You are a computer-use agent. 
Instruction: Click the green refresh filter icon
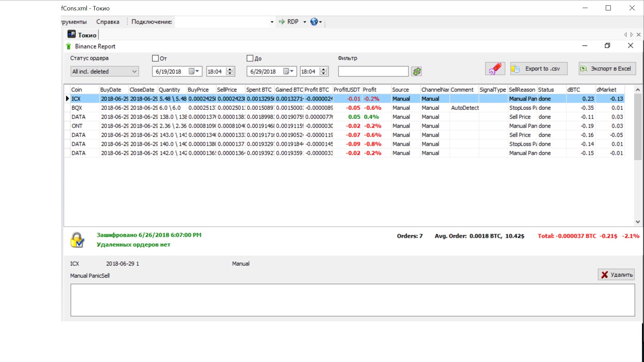click(x=417, y=71)
